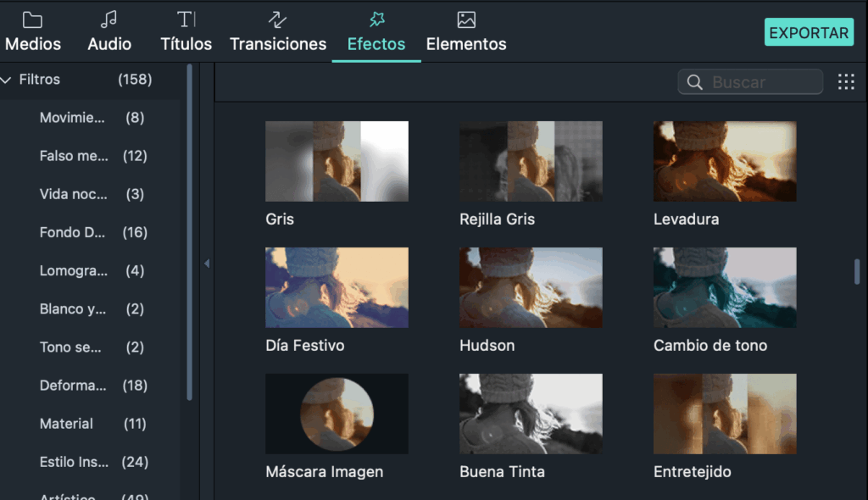
Task: Select the Máscara Imagen effect preview
Action: 337,414
